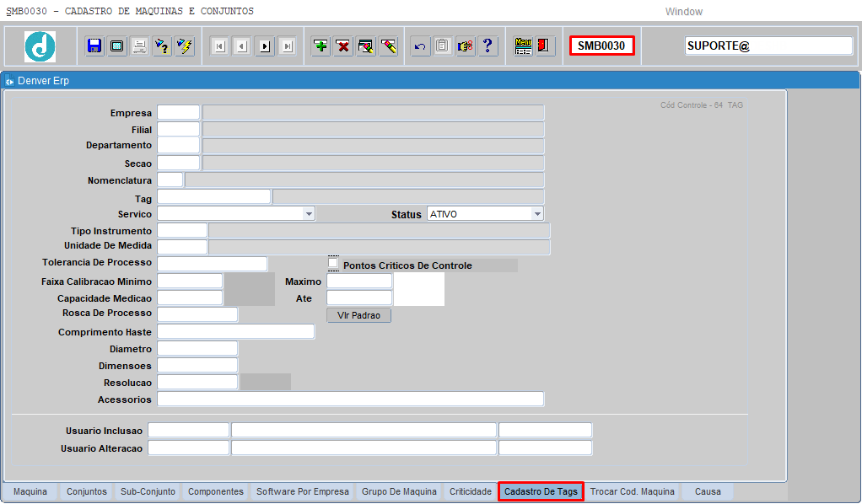Click the Ate input field
Viewport: 862px width, 504px height.
point(359,298)
